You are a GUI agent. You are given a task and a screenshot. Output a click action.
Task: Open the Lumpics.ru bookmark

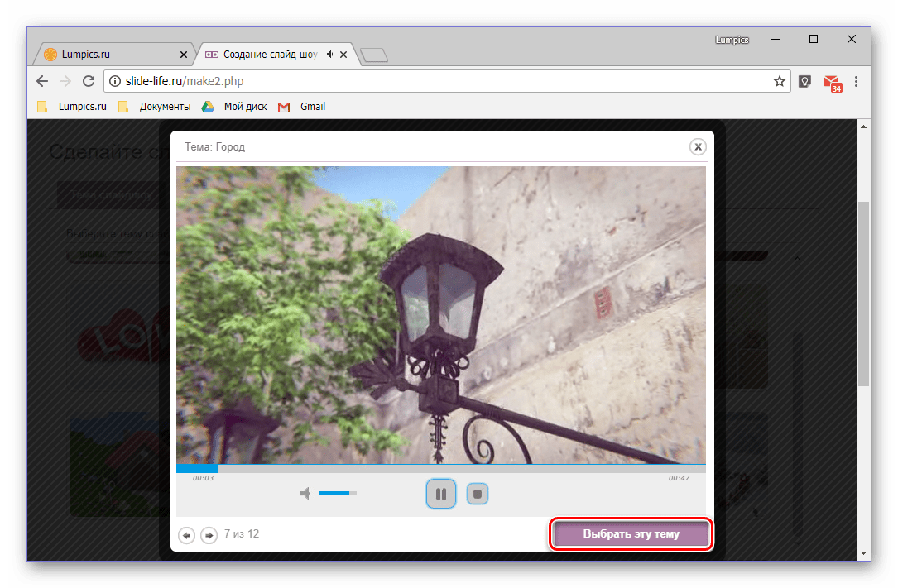coord(72,107)
